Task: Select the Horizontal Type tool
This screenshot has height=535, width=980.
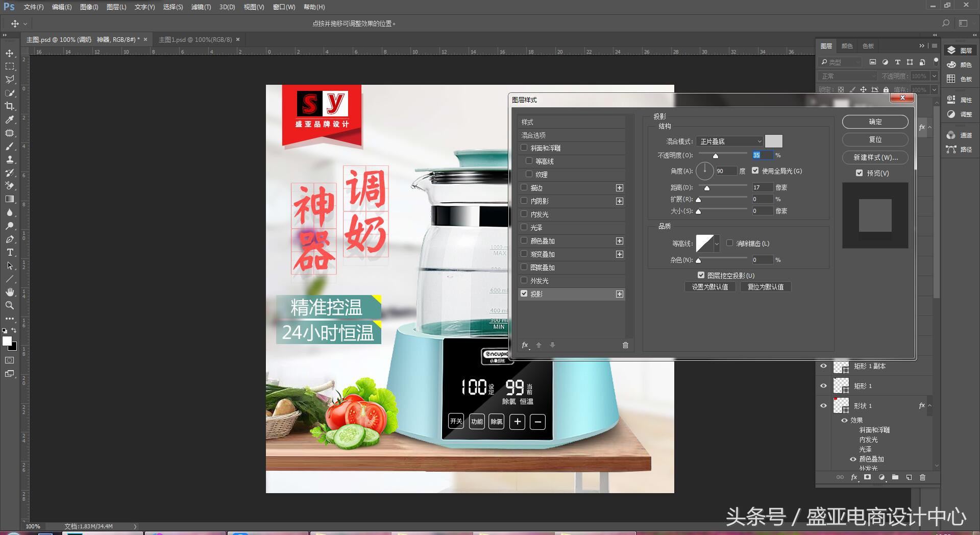Action: (9, 252)
